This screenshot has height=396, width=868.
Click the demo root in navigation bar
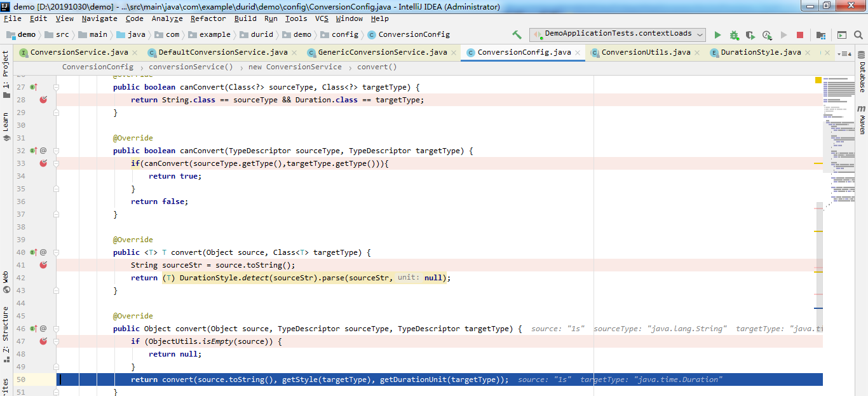click(x=21, y=34)
